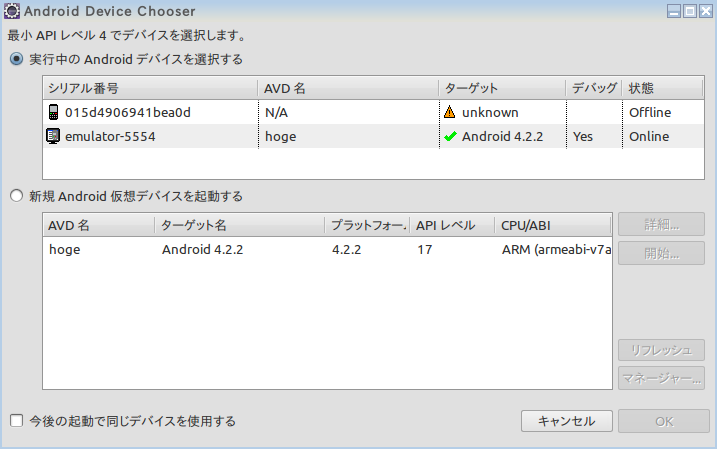Image resolution: width=717 pixels, height=449 pixels.
Task: Select the 015d4906941bea0d device row
Action: pos(373,112)
